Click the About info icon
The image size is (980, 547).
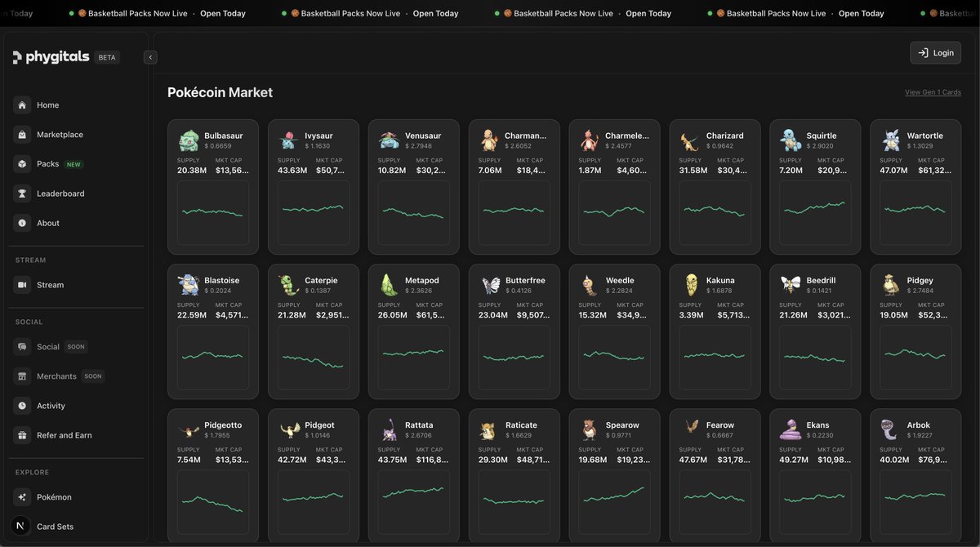pos(22,223)
